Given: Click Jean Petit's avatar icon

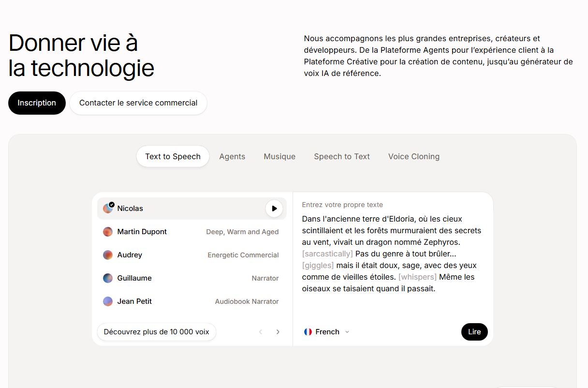Looking at the screenshot, I should pyautogui.click(x=108, y=301).
